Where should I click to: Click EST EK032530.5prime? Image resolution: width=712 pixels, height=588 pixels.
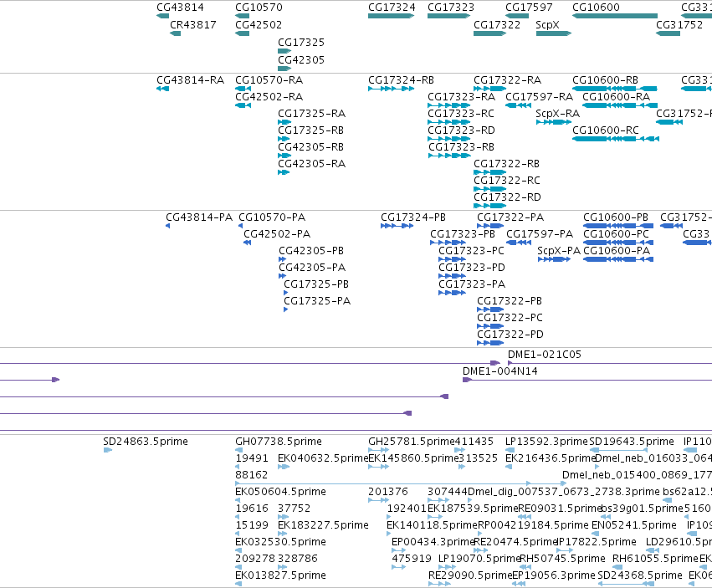coord(280,542)
